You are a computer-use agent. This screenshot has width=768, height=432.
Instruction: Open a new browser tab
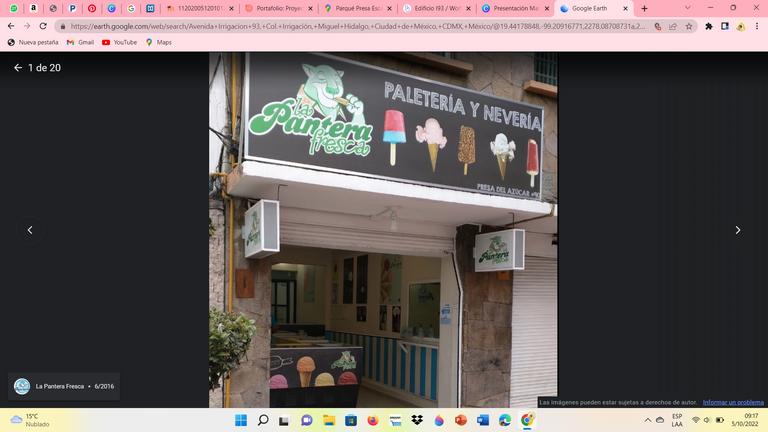coord(645,8)
